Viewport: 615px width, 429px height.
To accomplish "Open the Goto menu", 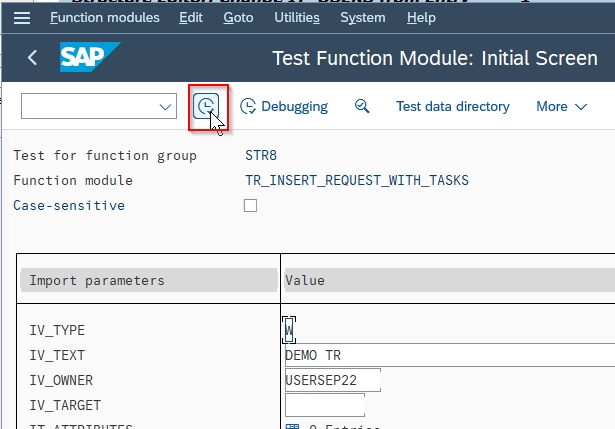I will coord(238,18).
